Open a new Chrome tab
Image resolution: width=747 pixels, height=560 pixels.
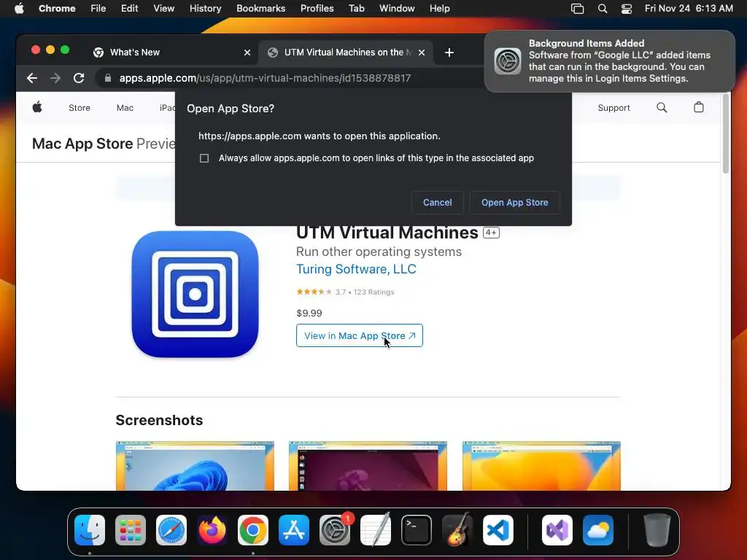[x=449, y=52]
